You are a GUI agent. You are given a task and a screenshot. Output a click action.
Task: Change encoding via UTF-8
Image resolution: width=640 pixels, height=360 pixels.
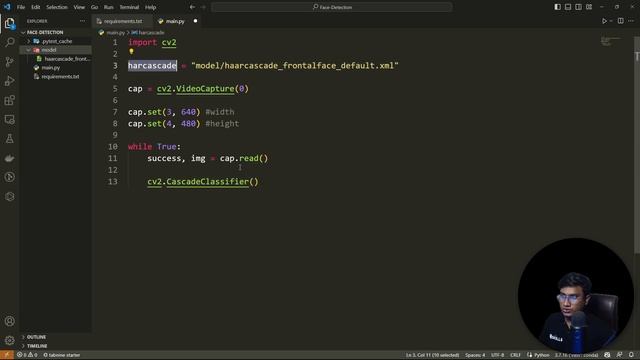tap(498, 355)
